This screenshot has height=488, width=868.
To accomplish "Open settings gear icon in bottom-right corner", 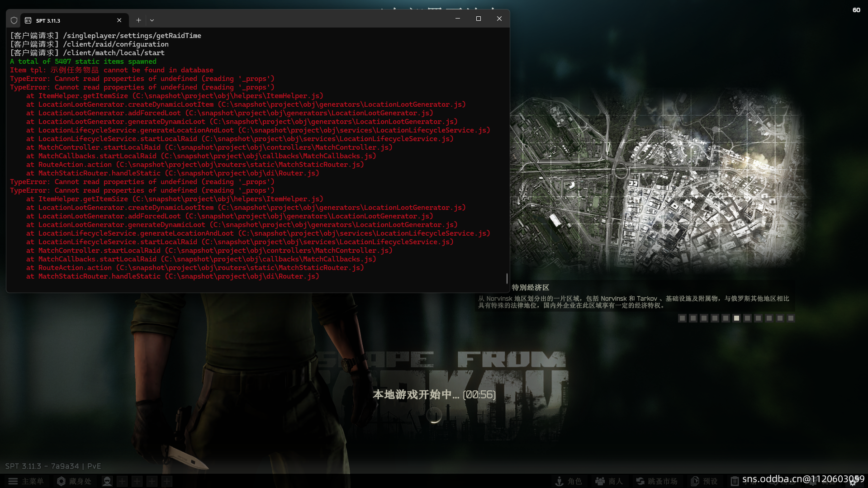I will 853,482.
